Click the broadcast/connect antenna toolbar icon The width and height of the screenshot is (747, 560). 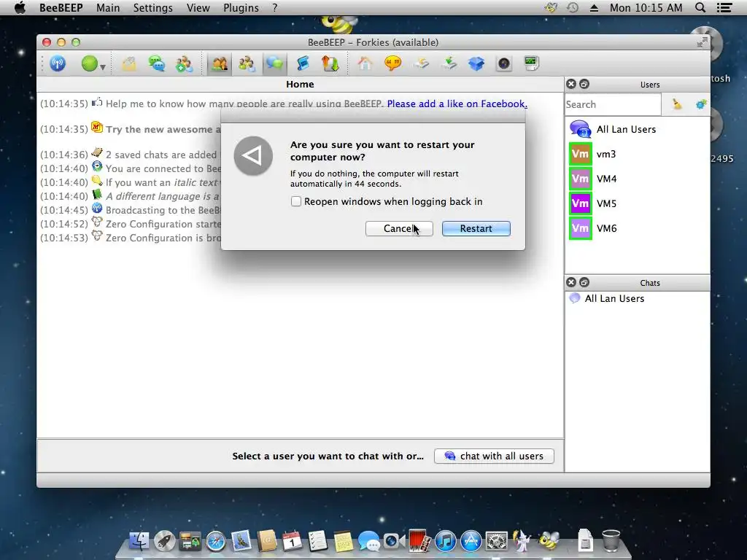pos(58,63)
